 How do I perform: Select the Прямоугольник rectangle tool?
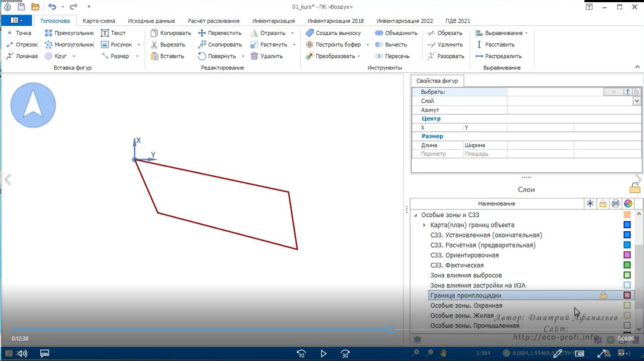pos(69,33)
